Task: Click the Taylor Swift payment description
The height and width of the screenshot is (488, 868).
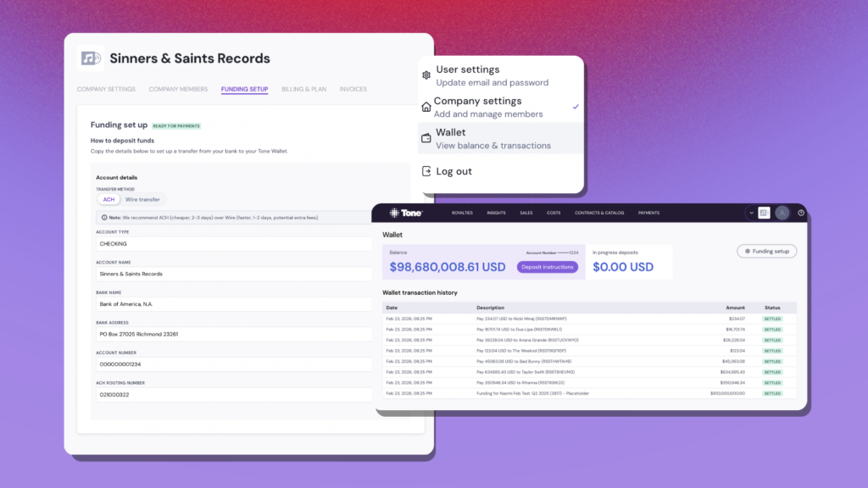Action: (526, 372)
